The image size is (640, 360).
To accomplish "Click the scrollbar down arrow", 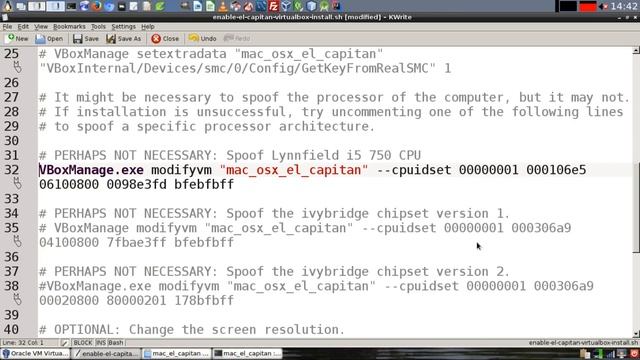I will 636,333.
